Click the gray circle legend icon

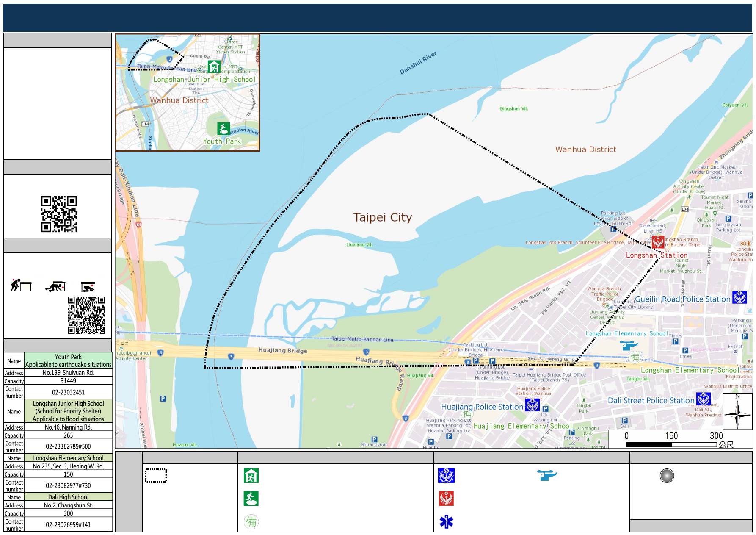click(x=667, y=476)
